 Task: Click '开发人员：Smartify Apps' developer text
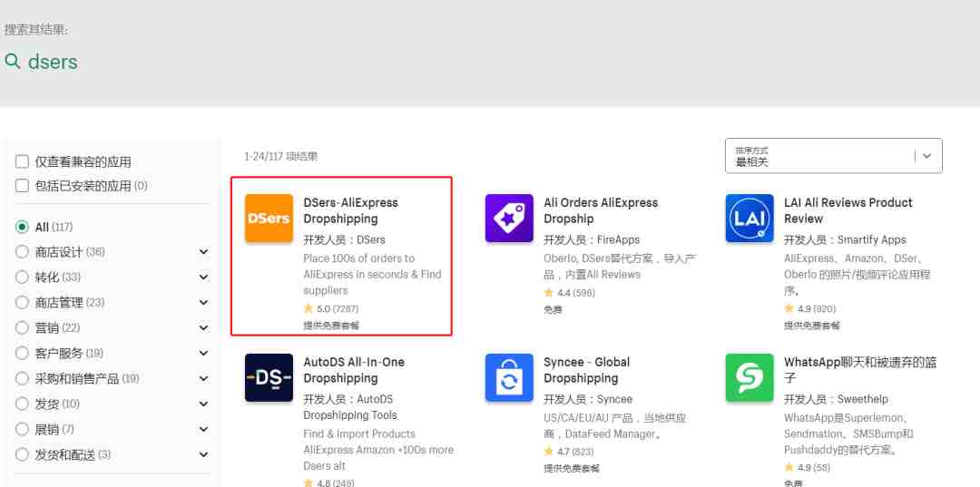tap(845, 239)
